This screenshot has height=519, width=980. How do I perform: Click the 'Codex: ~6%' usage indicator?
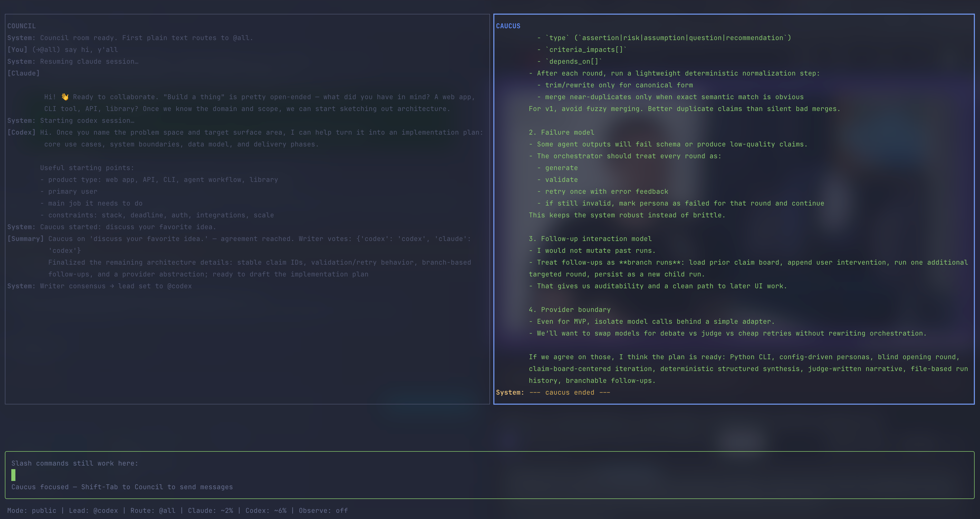coord(266,511)
